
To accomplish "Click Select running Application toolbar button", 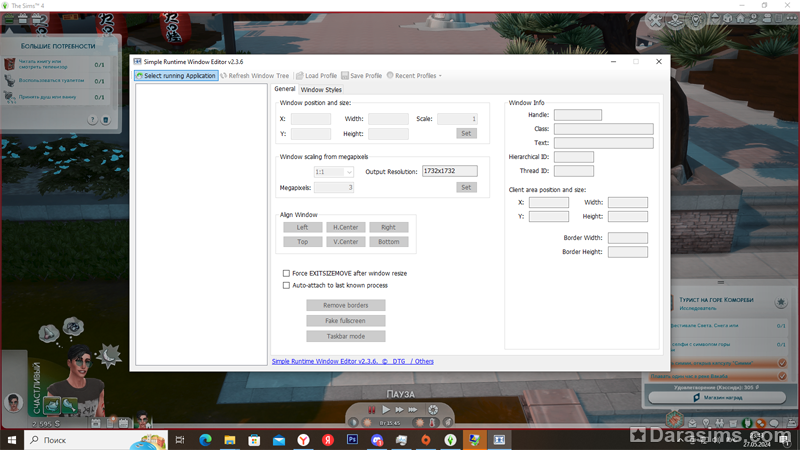I will coord(176,76).
